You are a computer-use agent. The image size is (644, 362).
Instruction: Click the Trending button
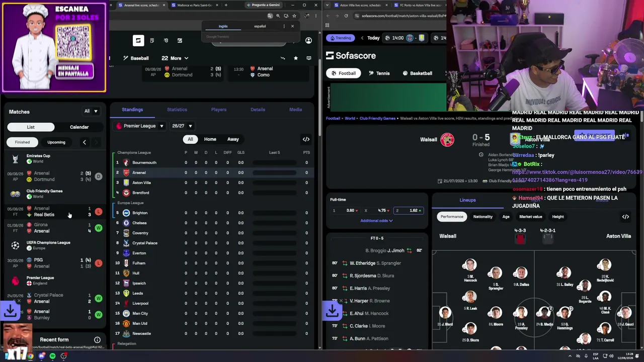tap(340, 38)
